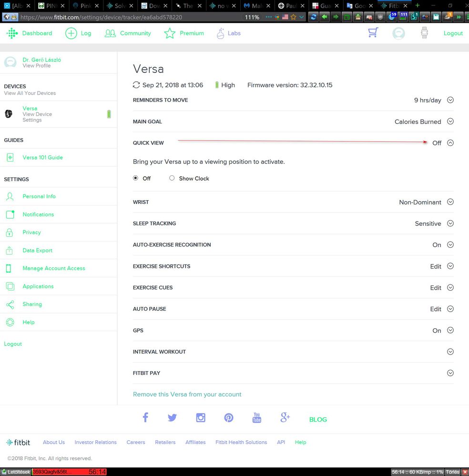Click the Sharing icon in sidebar

(x=10, y=304)
